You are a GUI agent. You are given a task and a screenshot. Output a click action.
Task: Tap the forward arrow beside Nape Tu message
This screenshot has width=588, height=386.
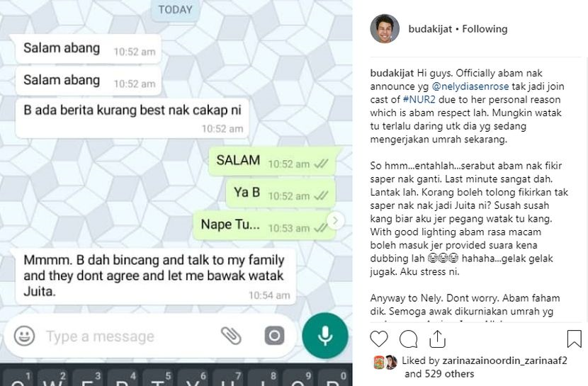[x=336, y=221]
